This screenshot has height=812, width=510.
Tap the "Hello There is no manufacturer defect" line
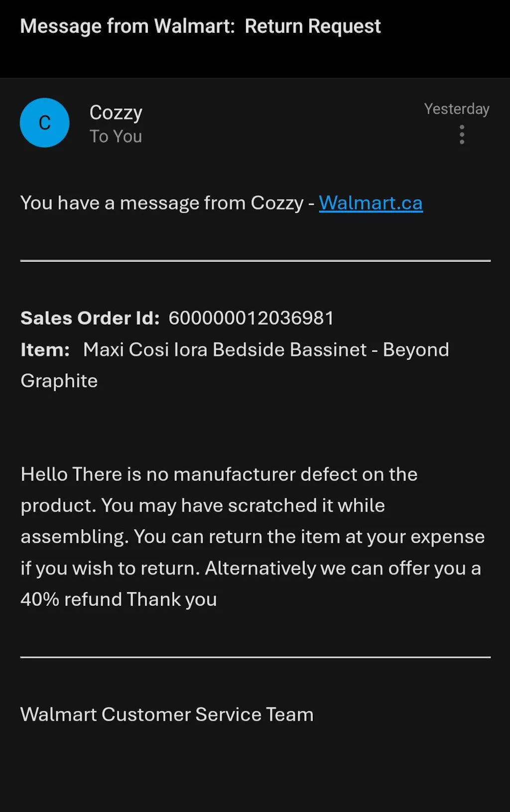click(219, 474)
